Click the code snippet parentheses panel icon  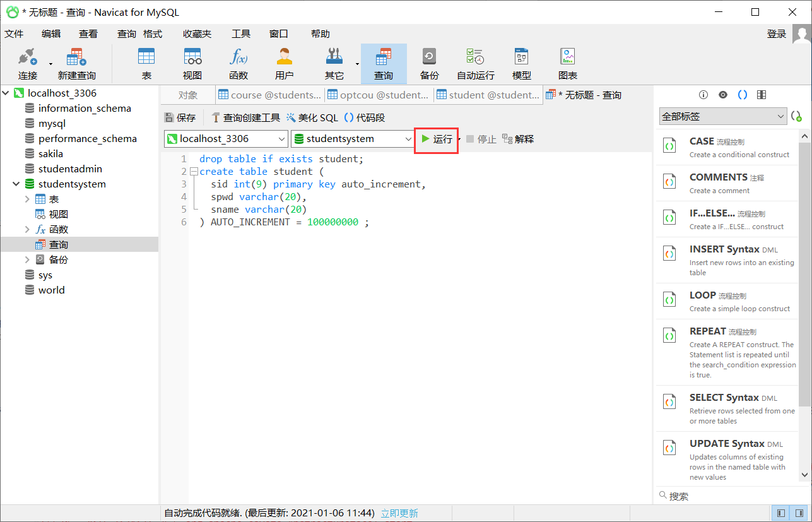(x=743, y=95)
